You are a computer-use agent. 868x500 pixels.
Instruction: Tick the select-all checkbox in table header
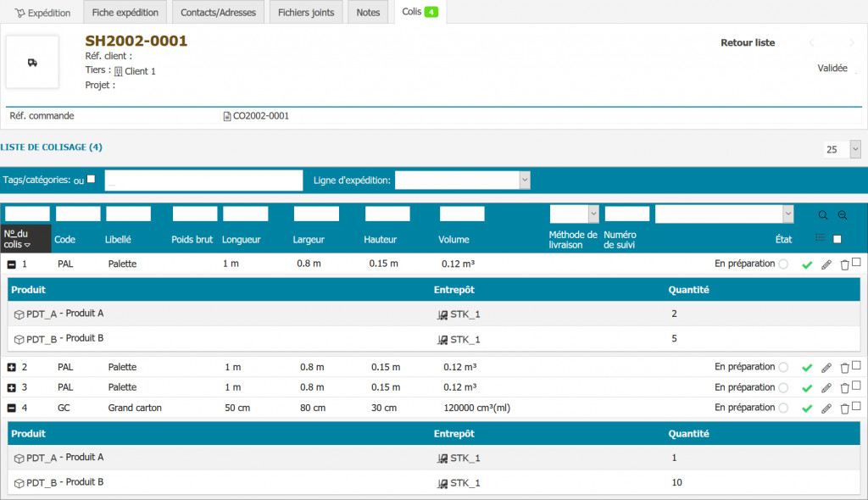pyautogui.click(x=837, y=239)
